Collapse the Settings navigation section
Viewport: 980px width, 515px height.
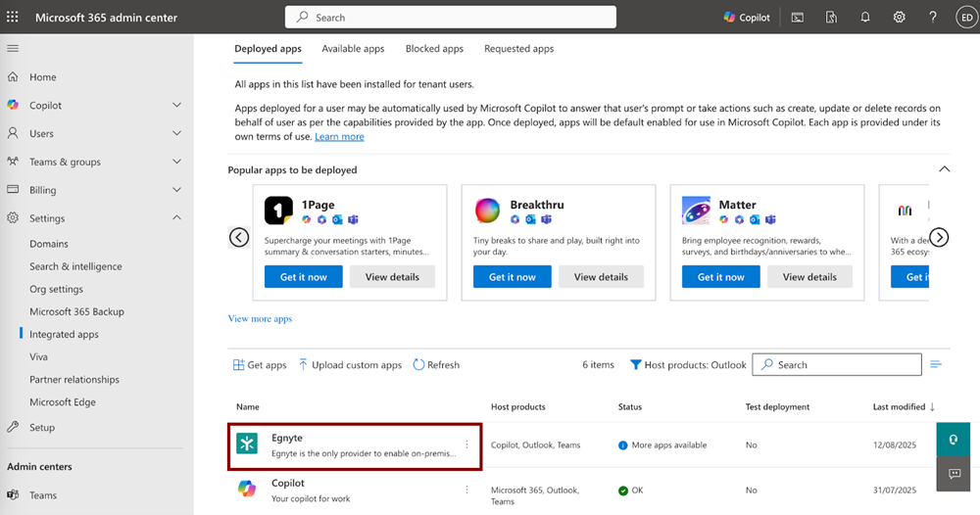[x=176, y=218]
